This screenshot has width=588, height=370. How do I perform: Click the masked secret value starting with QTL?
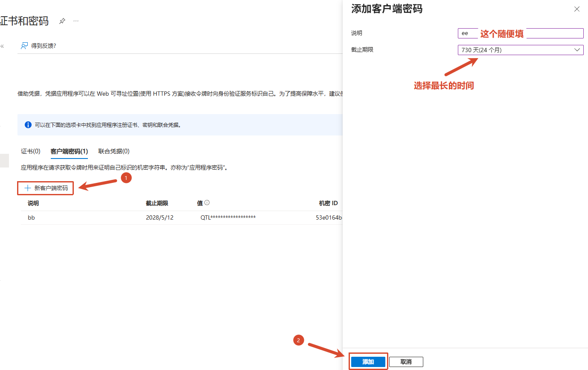point(228,217)
